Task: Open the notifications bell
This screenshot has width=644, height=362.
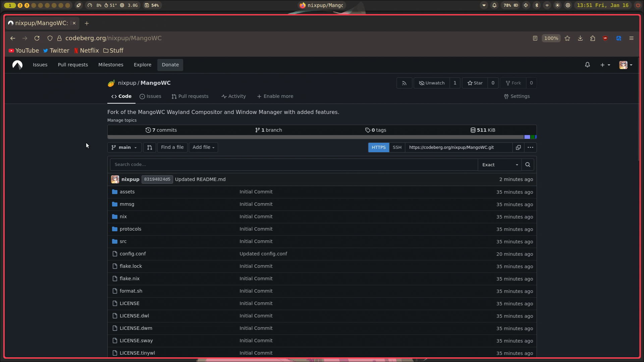Action: (x=587, y=65)
